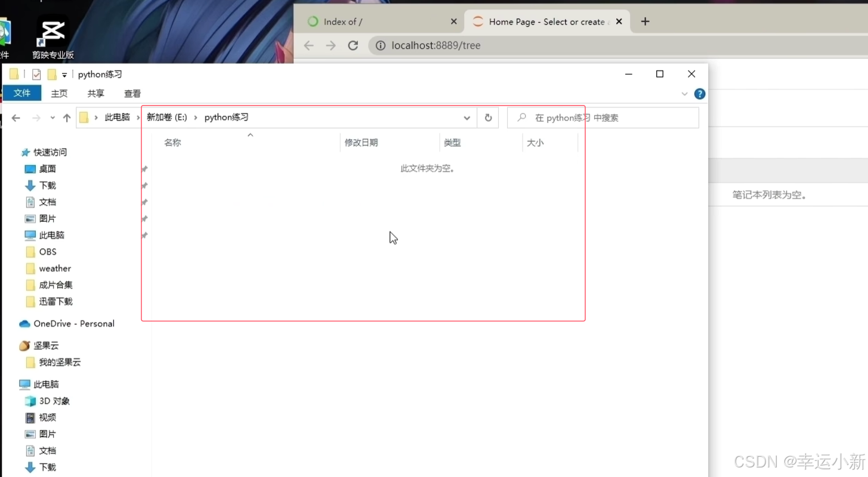Open 我的坚果云 folder
The height and width of the screenshot is (477, 868).
pos(60,363)
